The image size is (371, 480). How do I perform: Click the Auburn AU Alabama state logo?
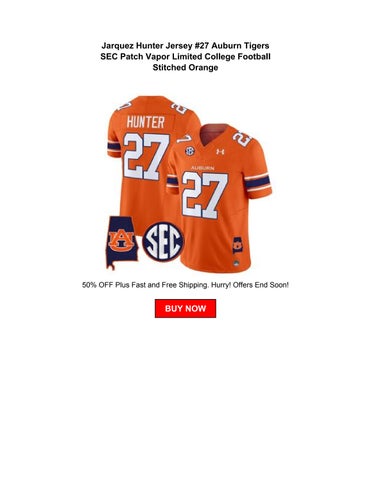click(122, 243)
